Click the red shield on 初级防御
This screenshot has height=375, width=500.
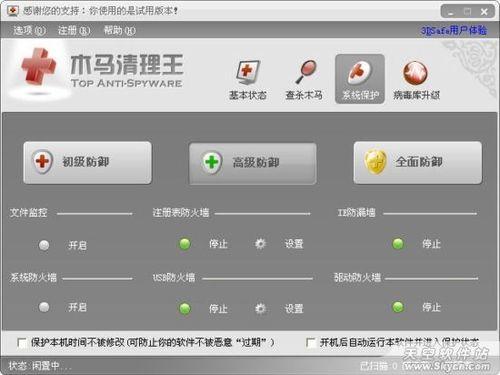point(43,162)
